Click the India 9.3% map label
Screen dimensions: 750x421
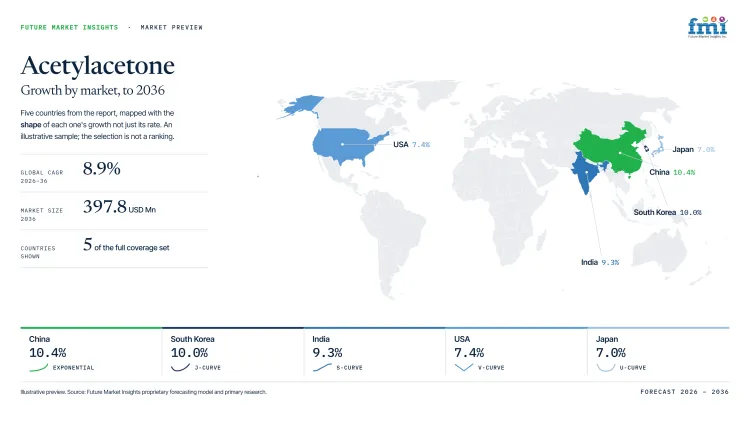pos(600,262)
